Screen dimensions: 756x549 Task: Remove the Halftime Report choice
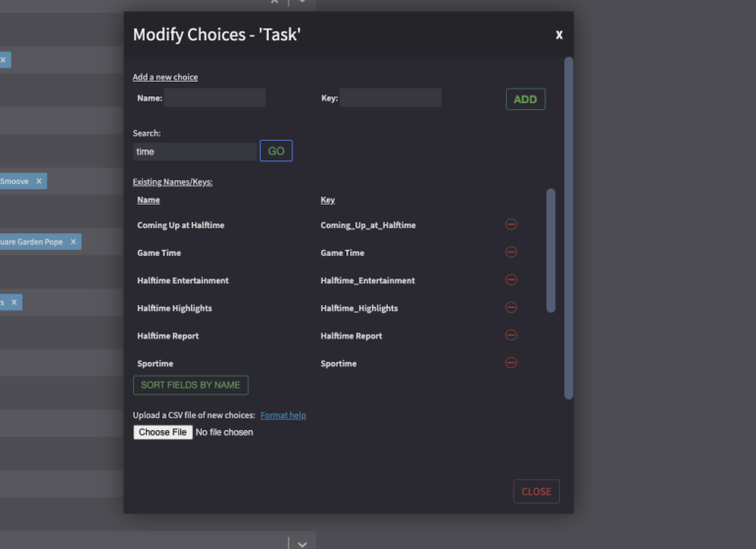(x=511, y=335)
